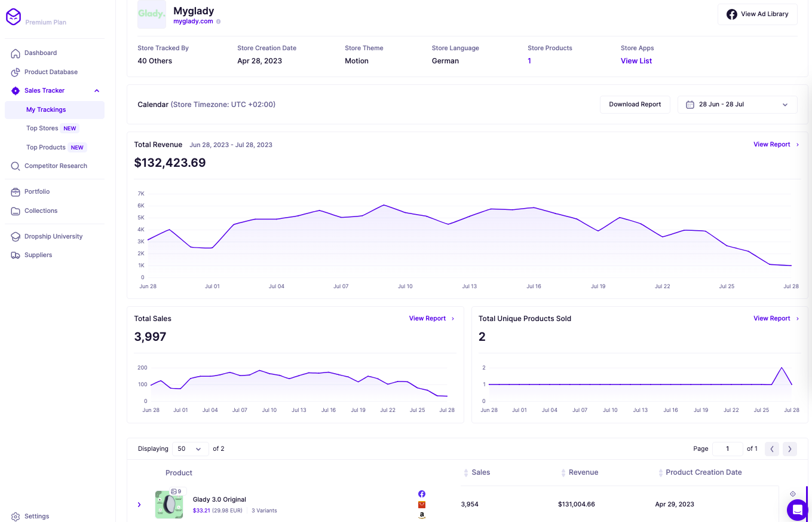The height and width of the screenshot is (522, 812).
Task: Click the Page number input field
Action: pos(727,448)
